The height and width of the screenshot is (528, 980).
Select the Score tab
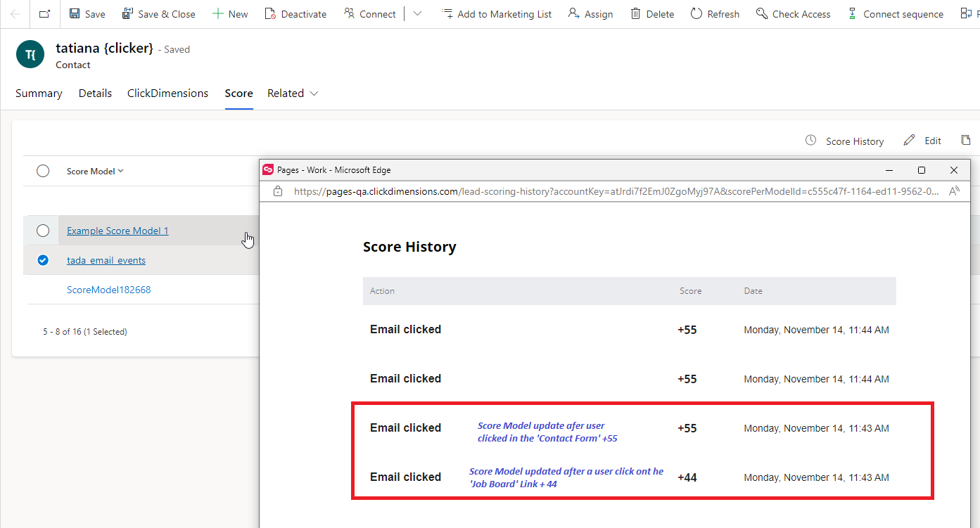[x=238, y=94]
